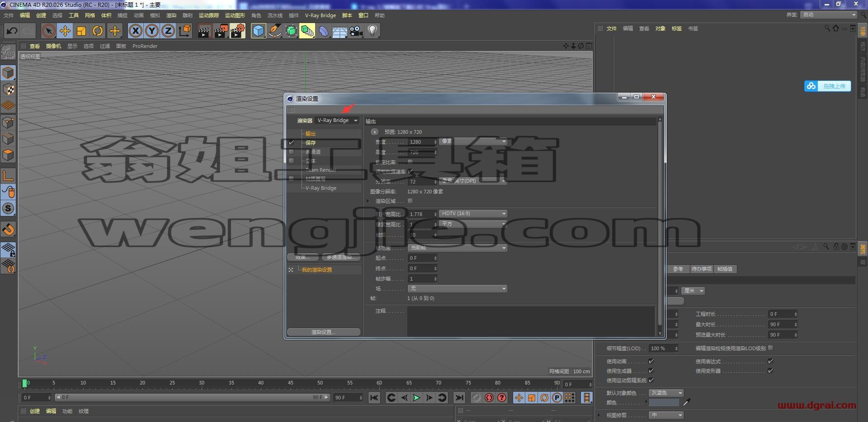Select Texture mode checker cube icon

click(x=9, y=89)
